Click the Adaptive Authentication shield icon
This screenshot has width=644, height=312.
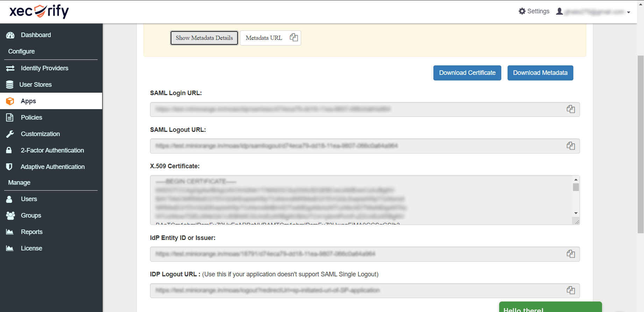(x=9, y=167)
